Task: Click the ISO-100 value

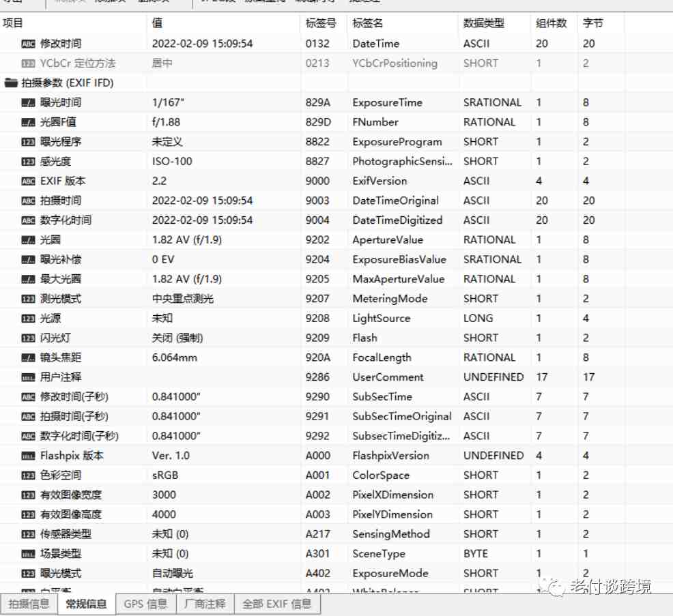Action: [x=172, y=162]
